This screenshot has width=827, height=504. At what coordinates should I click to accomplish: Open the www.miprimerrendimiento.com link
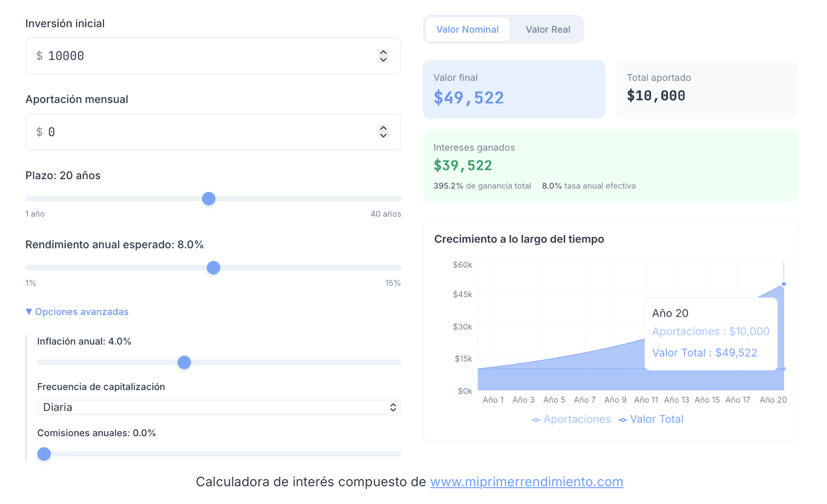(526, 482)
